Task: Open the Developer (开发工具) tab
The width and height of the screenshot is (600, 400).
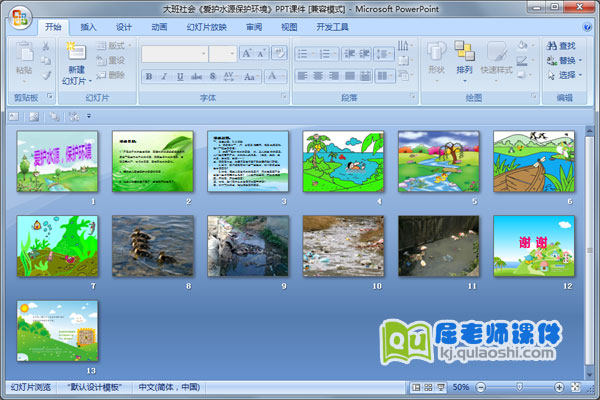Action: [x=332, y=27]
